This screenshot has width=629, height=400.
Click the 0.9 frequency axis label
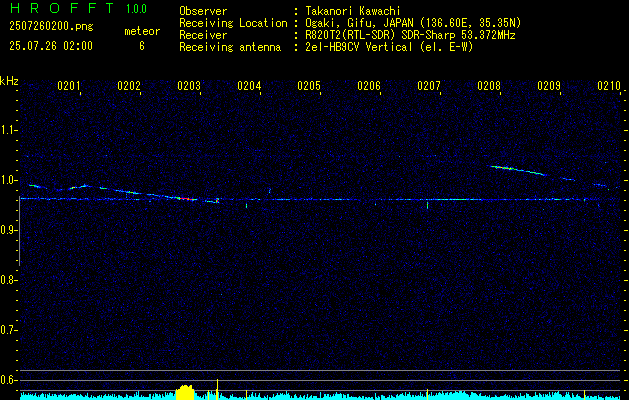click(x=8, y=230)
